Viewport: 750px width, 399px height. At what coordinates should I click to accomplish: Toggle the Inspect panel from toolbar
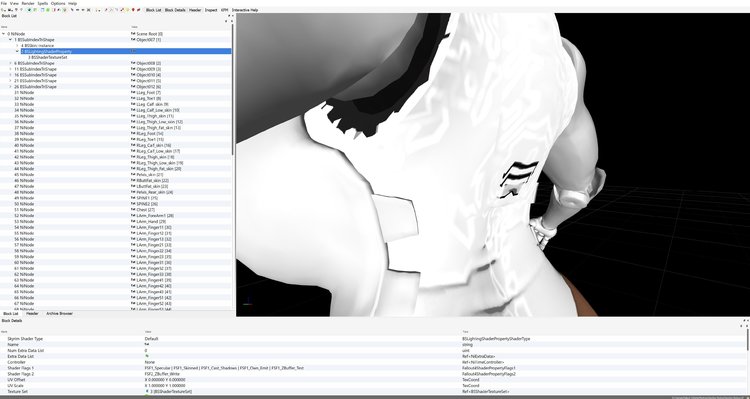211,10
